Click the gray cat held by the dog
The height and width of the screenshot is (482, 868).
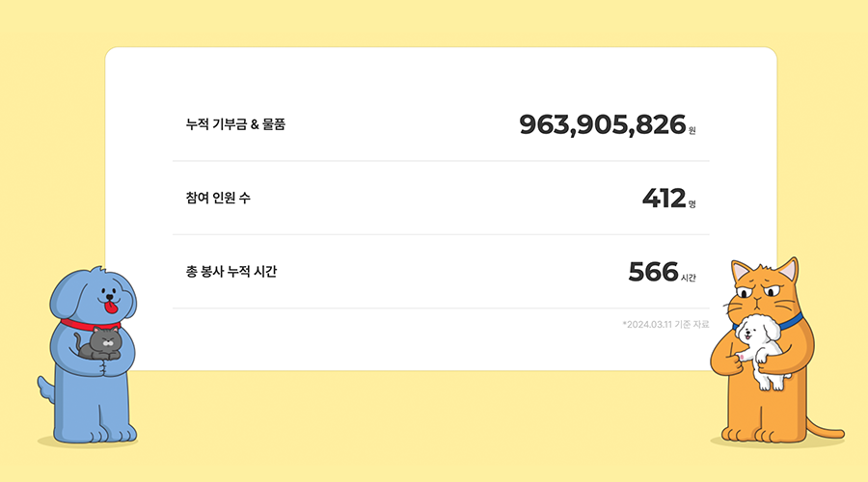(x=103, y=344)
